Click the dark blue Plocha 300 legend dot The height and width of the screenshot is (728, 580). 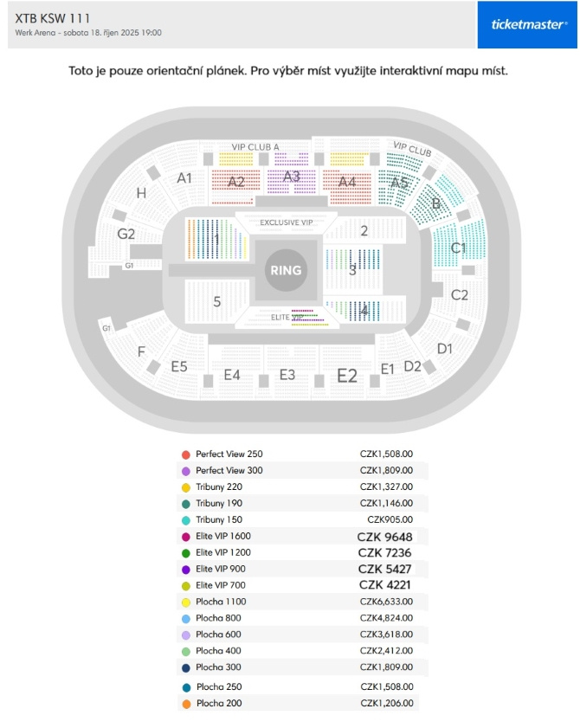186,667
